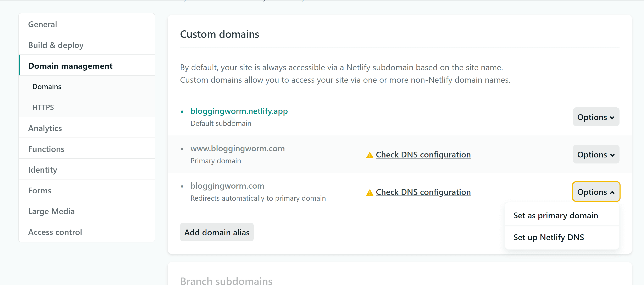The width and height of the screenshot is (644, 285).
Task: Open the bloggingworm.netlify.app link
Action: point(239,111)
